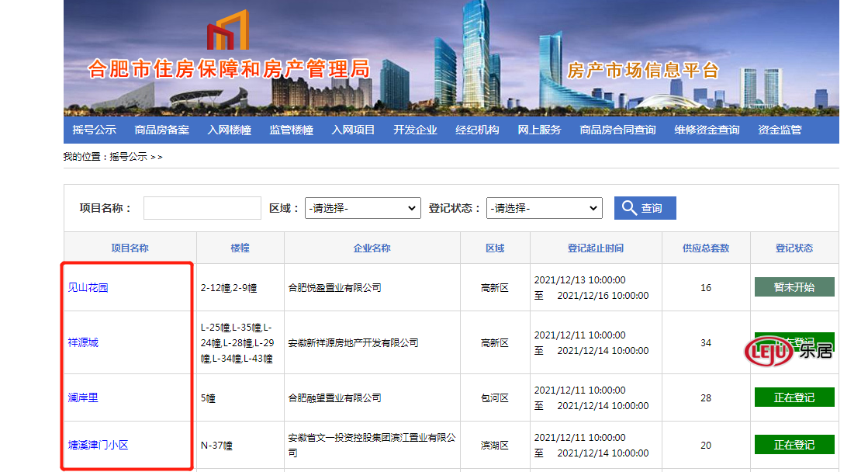Image resolution: width=868 pixels, height=472 pixels.
Task: Open the 商品房合同查询 menu item
Action: click(617, 130)
